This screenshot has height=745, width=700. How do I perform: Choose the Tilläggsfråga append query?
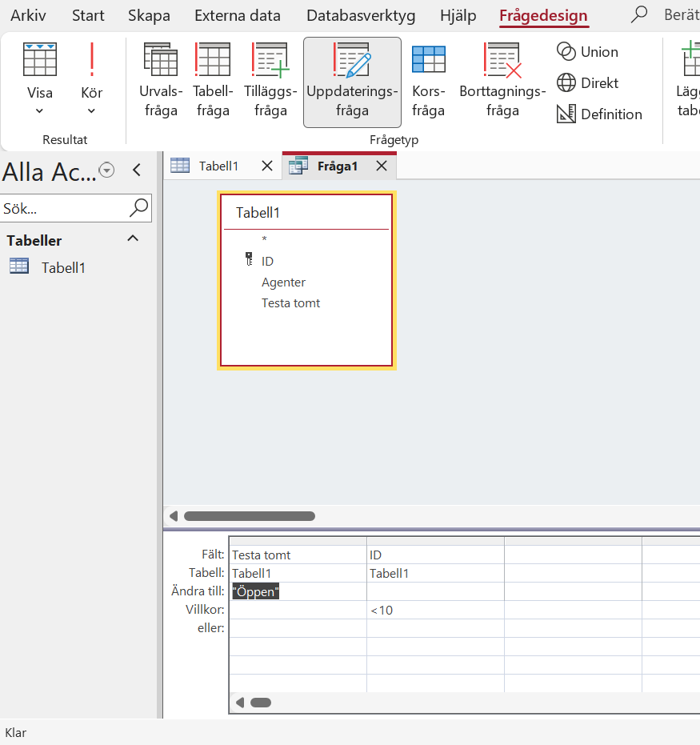click(270, 80)
